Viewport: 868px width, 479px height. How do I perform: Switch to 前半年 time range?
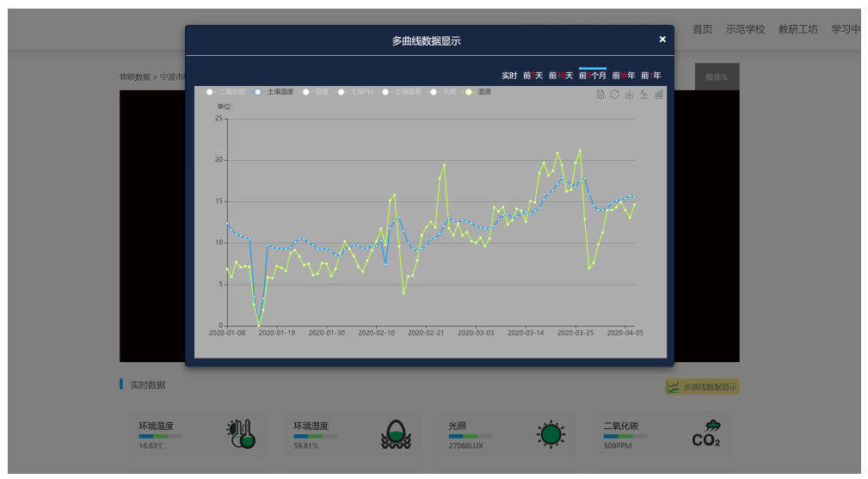[x=623, y=76]
